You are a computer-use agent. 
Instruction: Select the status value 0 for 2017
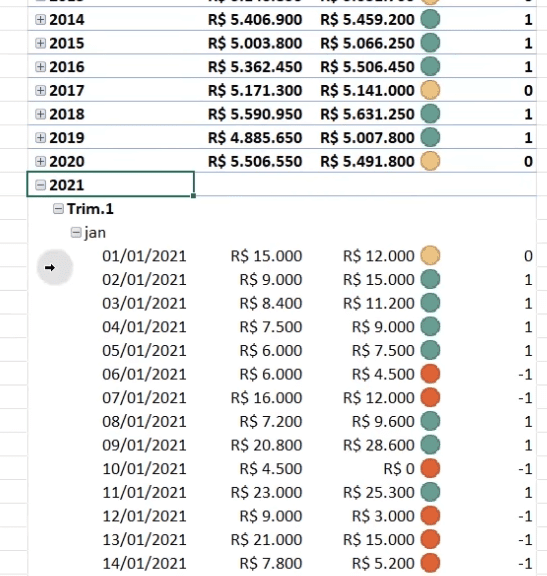(x=528, y=90)
